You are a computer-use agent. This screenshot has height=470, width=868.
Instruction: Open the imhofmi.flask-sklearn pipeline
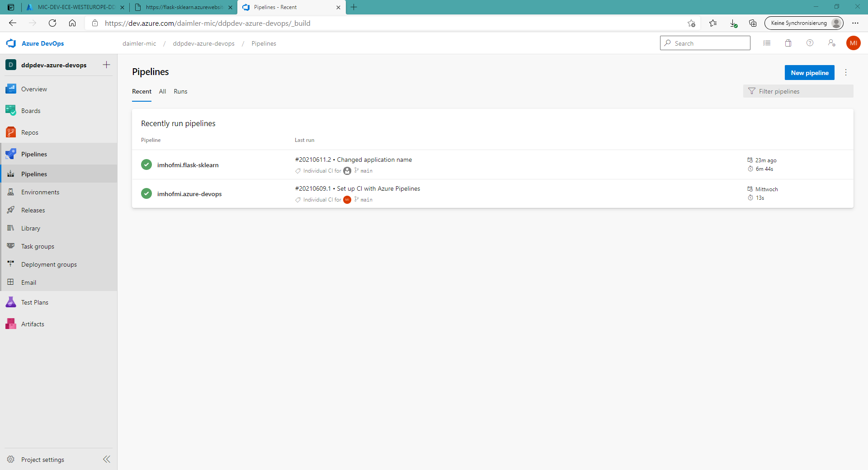pyautogui.click(x=188, y=165)
